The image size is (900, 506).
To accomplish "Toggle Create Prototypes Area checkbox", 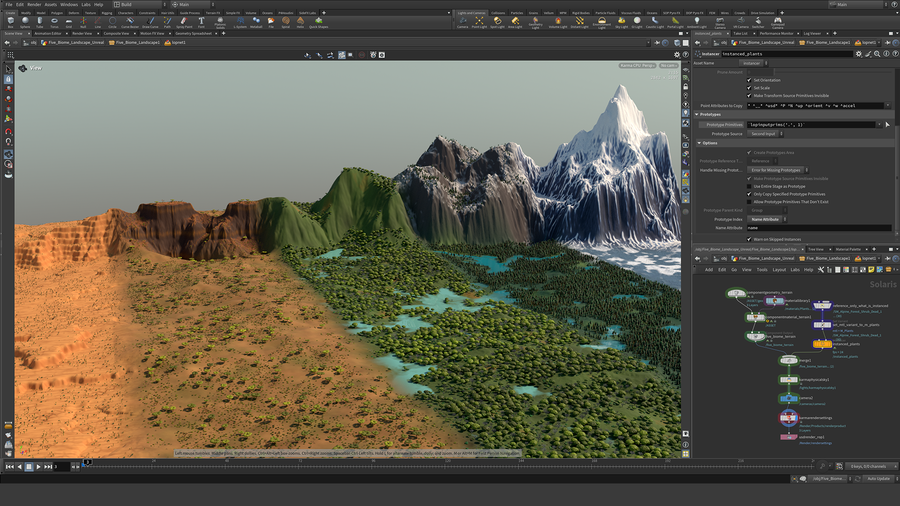I will click(749, 153).
